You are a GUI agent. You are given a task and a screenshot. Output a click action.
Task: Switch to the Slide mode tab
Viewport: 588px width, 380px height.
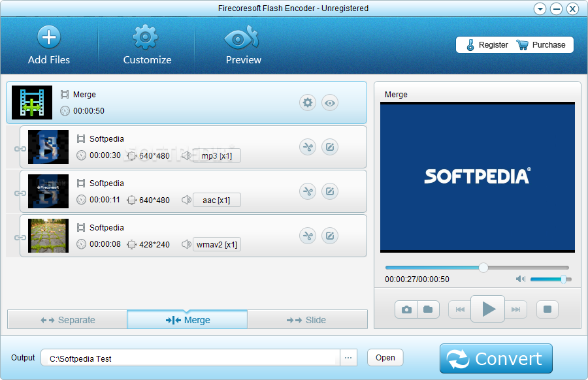(307, 320)
